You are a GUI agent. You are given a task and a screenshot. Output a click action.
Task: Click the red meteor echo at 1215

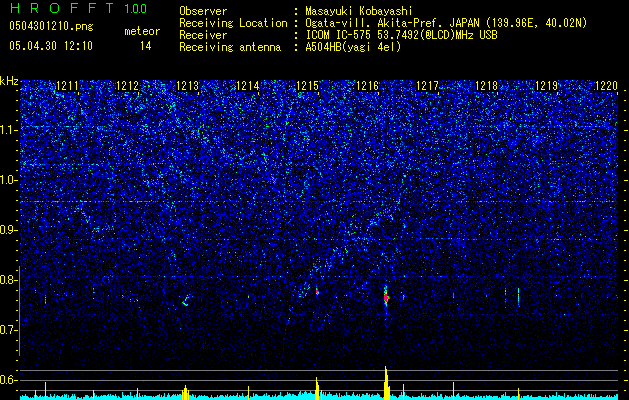[x=317, y=292]
